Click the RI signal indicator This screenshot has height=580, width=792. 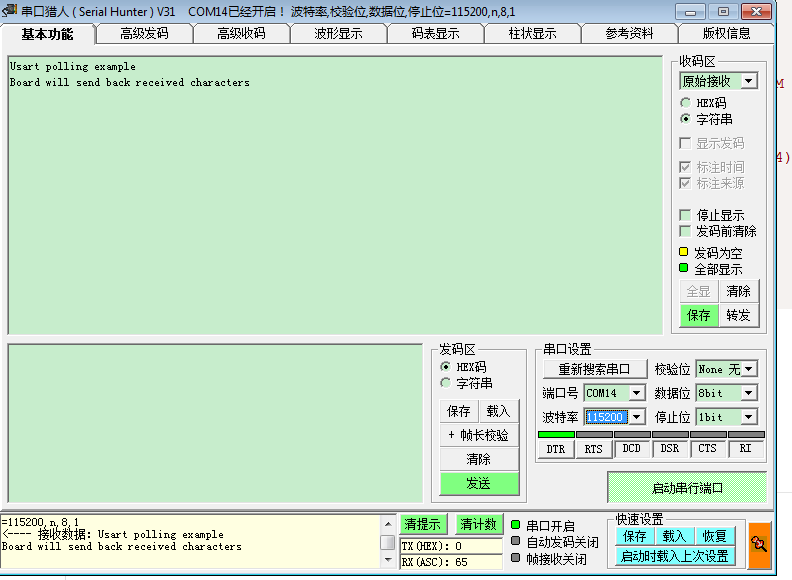pyautogui.click(x=745, y=448)
